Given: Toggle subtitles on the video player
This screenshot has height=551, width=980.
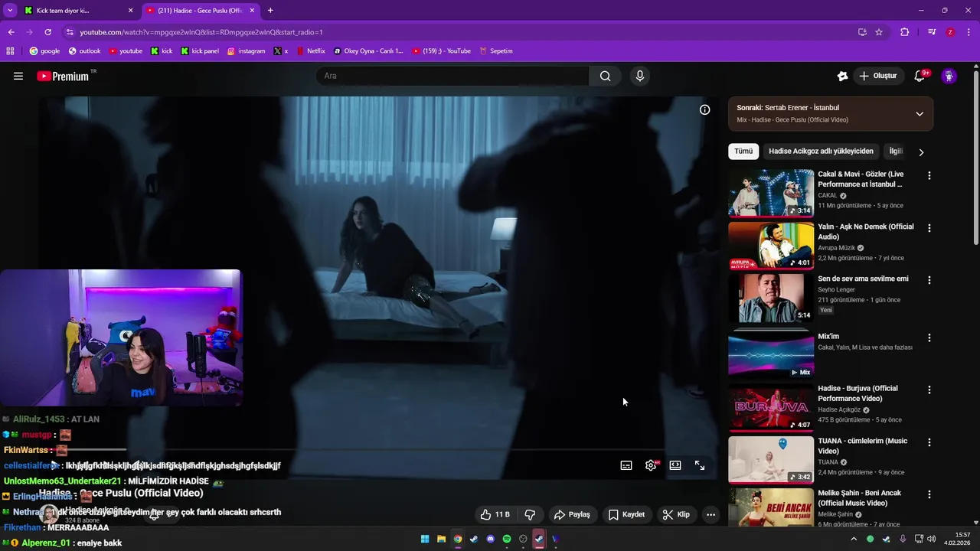Looking at the screenshot, I should point(626,465).
